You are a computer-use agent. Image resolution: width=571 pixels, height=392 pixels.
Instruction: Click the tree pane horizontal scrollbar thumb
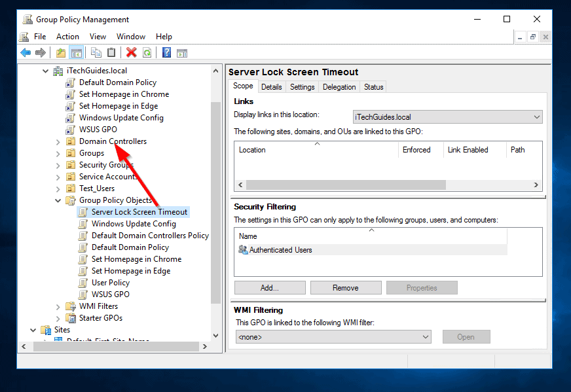(x=116, y=346)
